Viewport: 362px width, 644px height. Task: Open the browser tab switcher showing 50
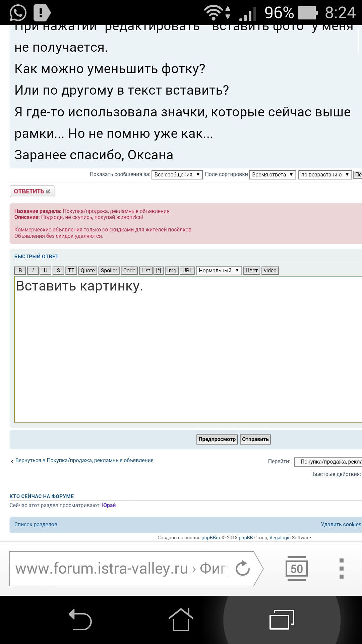[296, 569]
